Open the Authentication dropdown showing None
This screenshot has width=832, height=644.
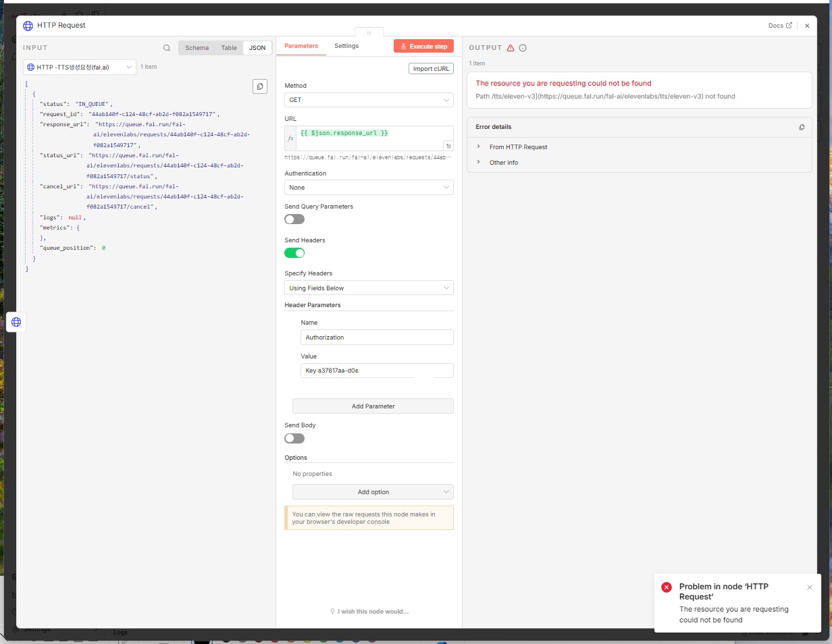[369, 188]
